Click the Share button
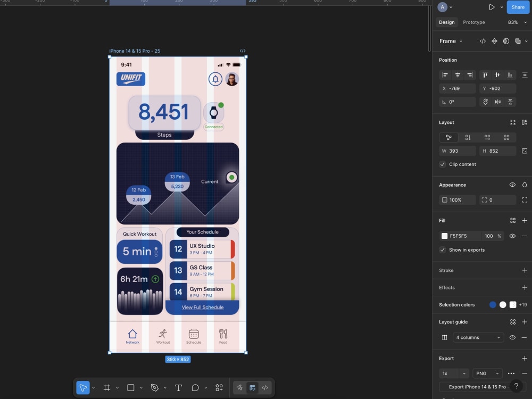Image resolution: width=532 pixels, height=399 pixels. [x=518, y=7]
